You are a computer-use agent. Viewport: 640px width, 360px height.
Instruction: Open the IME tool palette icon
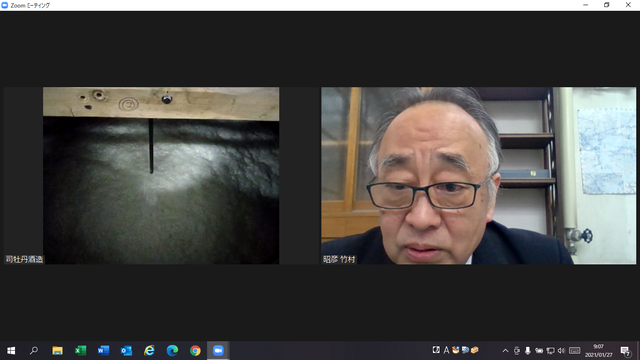pos(456,350)
